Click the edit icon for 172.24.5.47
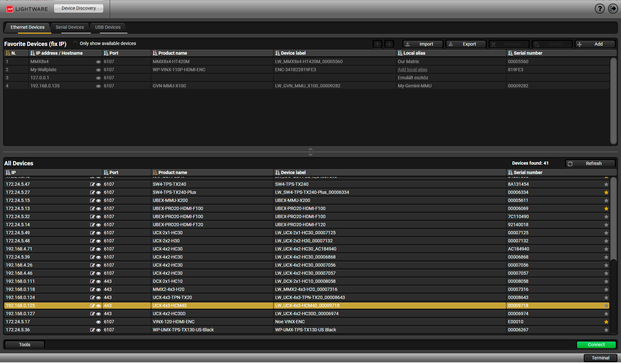621x364 pixels. pos(92,184)
